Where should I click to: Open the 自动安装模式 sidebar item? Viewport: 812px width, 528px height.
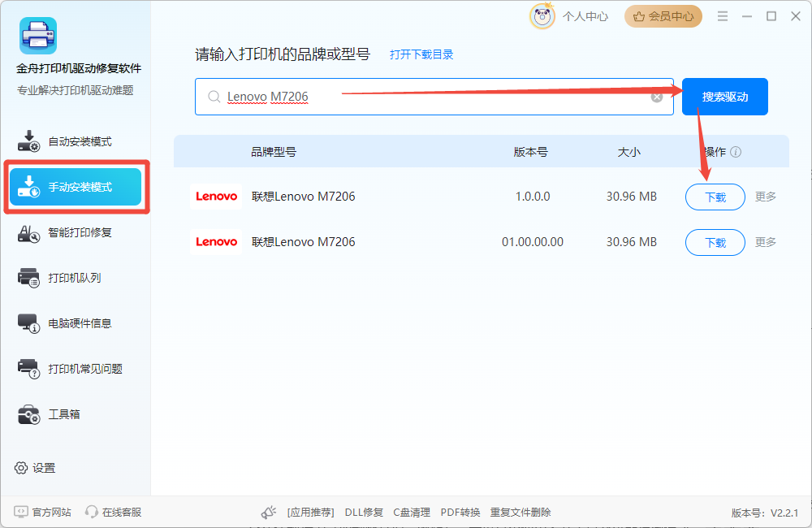[x=76, y=141]
